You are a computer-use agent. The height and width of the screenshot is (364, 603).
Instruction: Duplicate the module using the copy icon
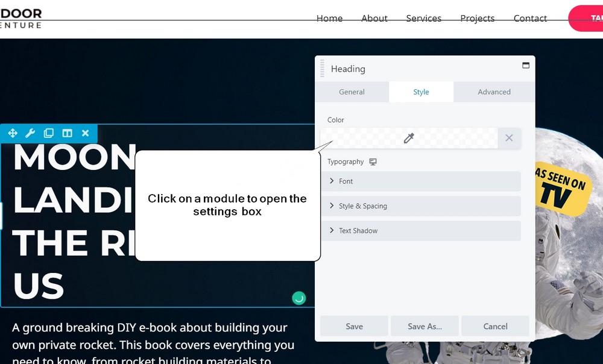(x=48, y=133)
